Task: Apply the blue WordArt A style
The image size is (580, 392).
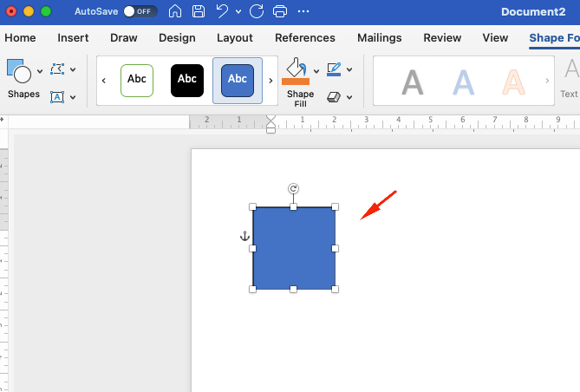Action: pyautogui.click(x=464, y=82)
